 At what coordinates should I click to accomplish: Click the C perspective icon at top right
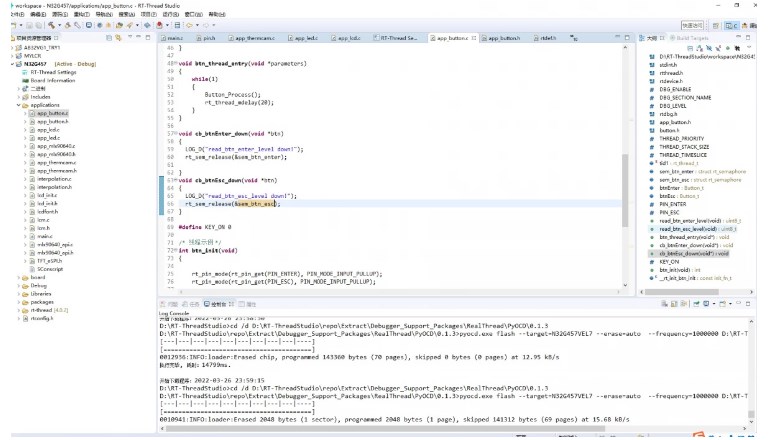click(x=731, y=24)
